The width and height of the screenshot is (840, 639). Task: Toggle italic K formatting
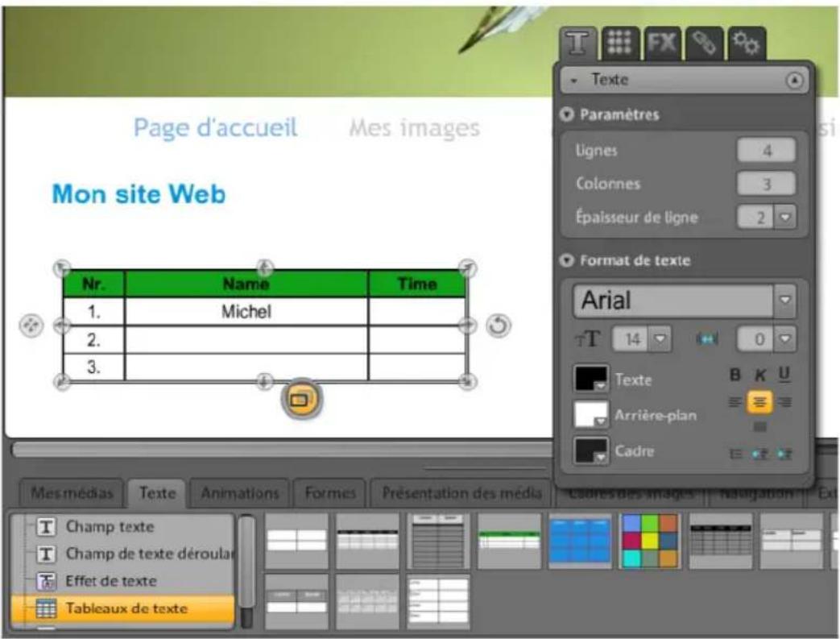click(x=759, y=375)
